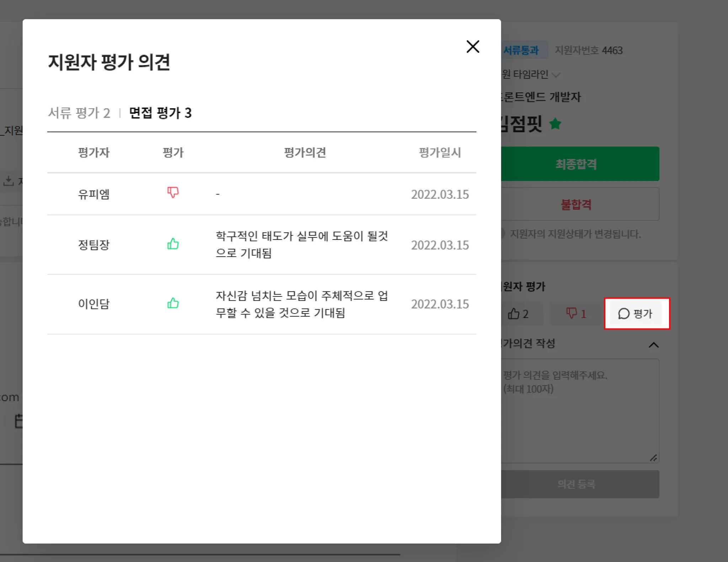Close the 지원자 평가 의견 dialog
The height and width of the screenshot is (562, 728).
coord(472,47)
